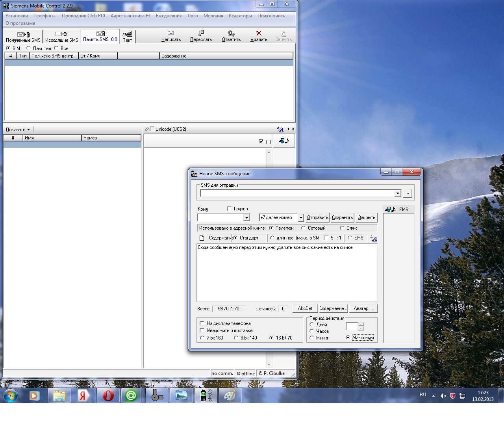Select the EMS radio button
The height and width of the screenshot is (436, 504).
pyautogui.click(x=350, y=238)
